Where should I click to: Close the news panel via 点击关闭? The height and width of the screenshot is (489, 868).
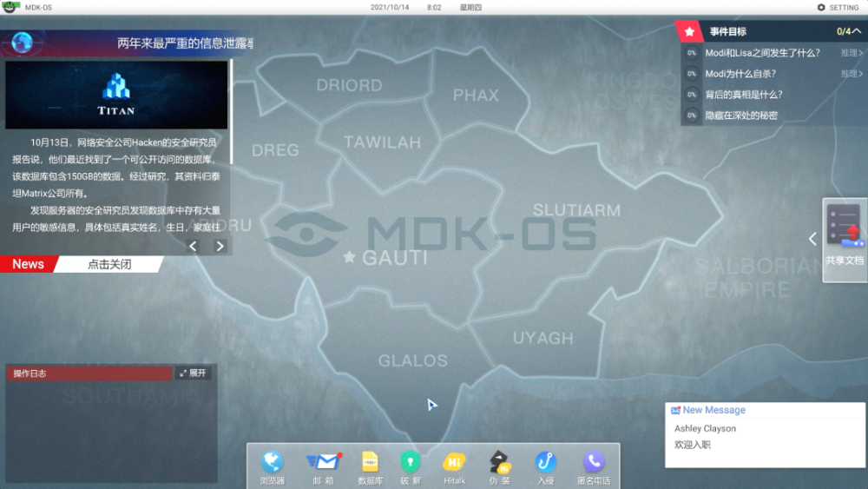109,264
